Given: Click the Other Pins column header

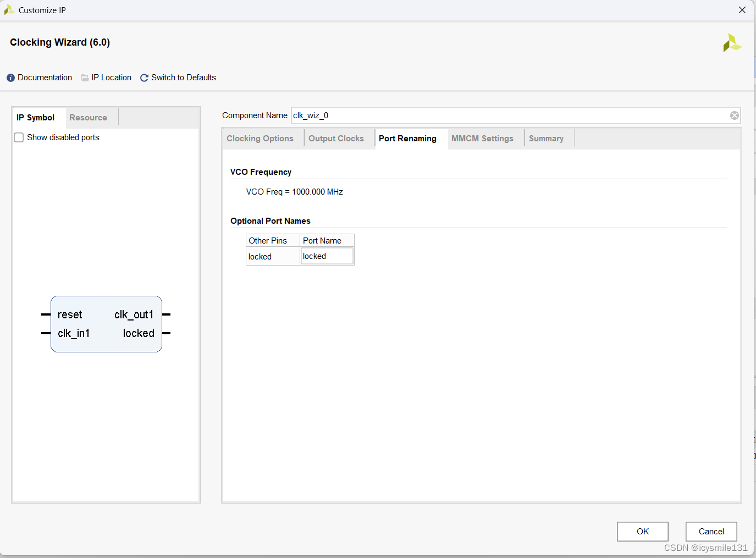Looking at the screenshot, I should pyautogui.click(x=273, y=241).
